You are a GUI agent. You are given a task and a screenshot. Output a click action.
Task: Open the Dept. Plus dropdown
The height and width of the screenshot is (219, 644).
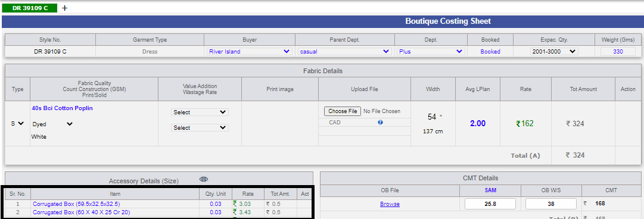click(x=431, y=52)
